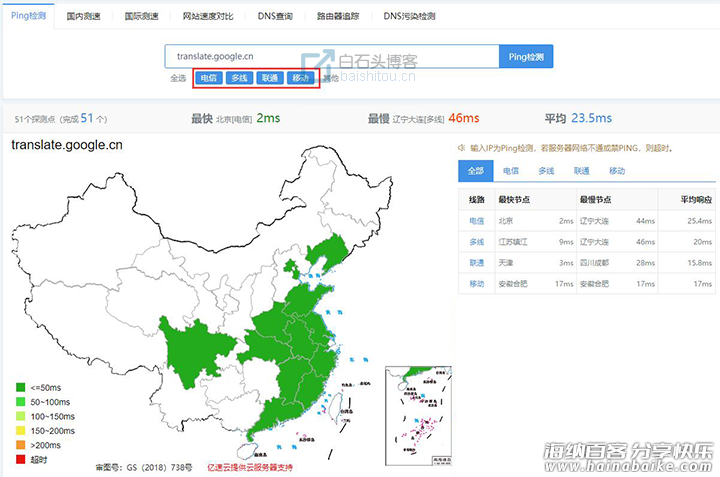Select the 联通 results tab
720x477 pixels.
point(581,171)
